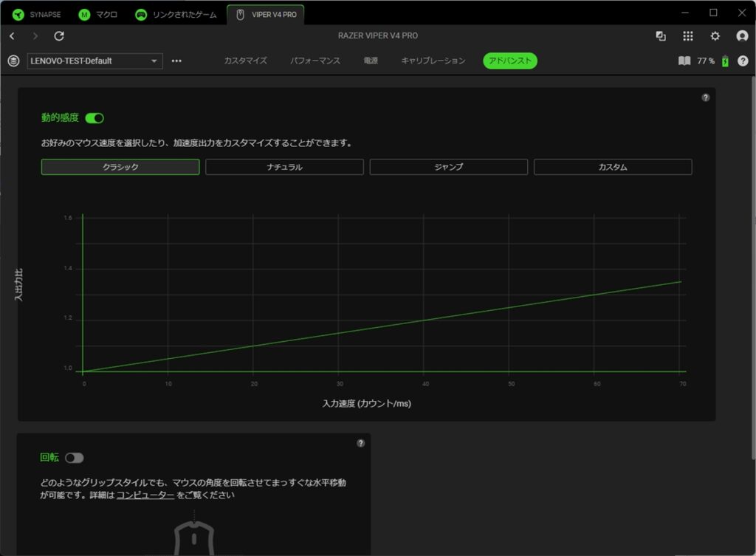Enable the 回転 toggle switch
This screenshot has width=756, height=556.
pos(74,458)
